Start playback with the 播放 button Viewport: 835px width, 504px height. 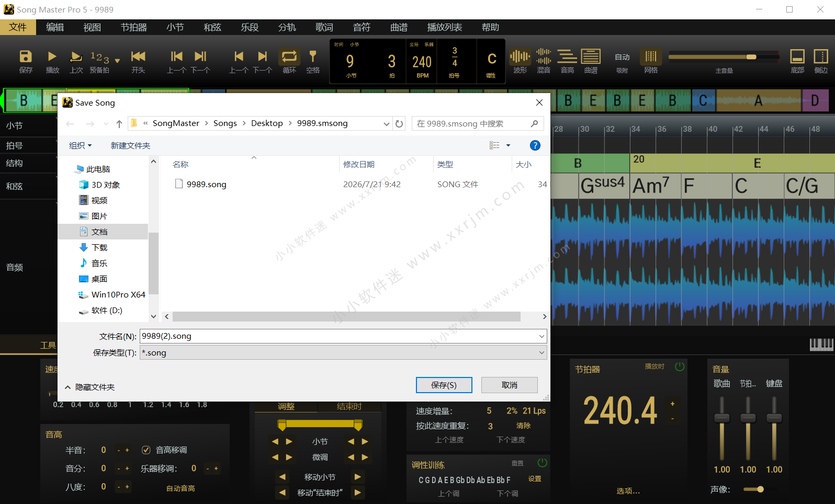[x=52, y=56]
